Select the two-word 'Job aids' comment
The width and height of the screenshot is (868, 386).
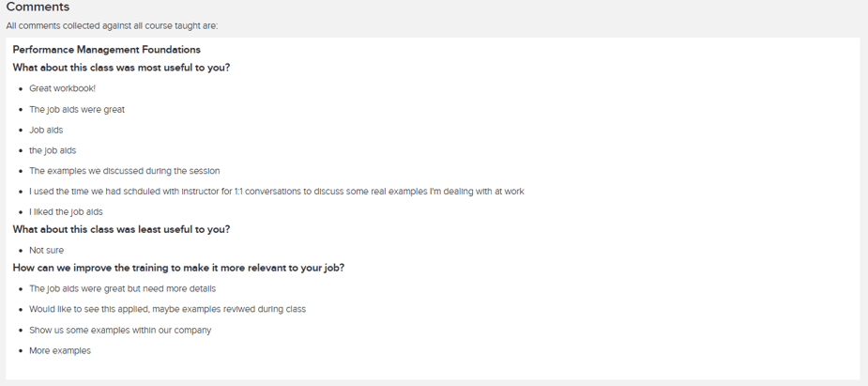[46, 130]
